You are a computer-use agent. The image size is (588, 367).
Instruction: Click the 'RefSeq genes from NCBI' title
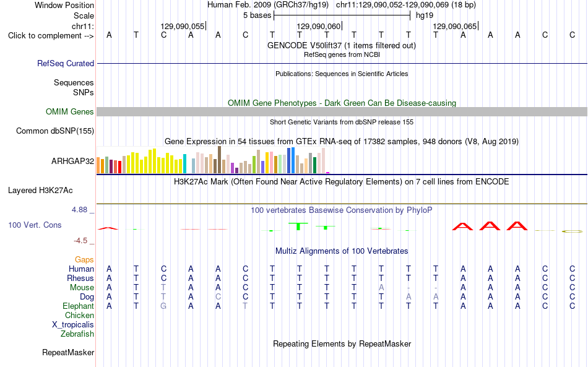[342, 54]
